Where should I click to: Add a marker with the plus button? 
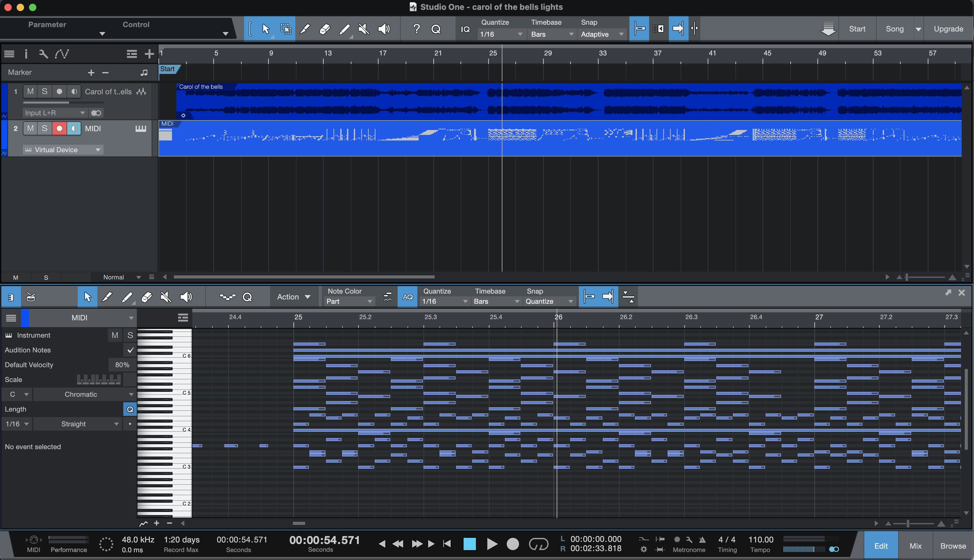click(x=91, y=72)
